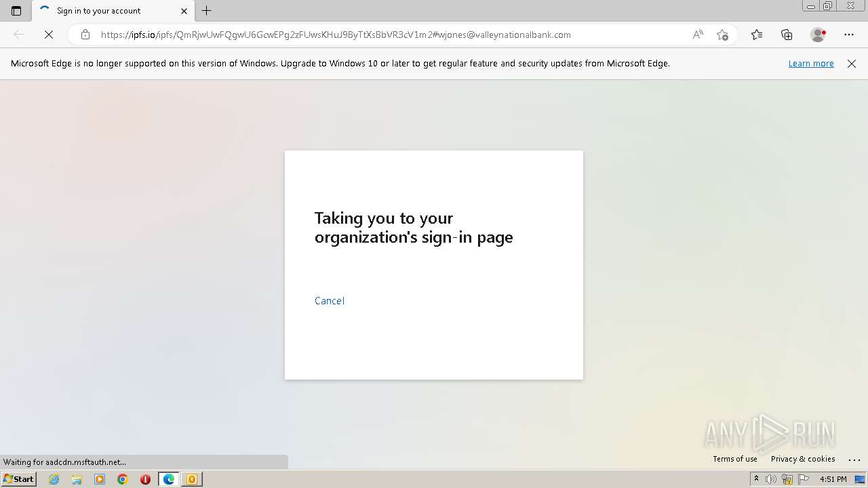Restore down the Edge browser window
This screenshot has width=868, height=488.
(827, 5)
